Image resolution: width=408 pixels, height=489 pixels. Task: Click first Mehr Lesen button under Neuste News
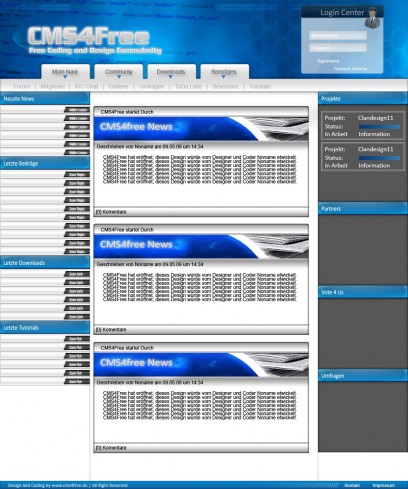[x=77, y=110]
